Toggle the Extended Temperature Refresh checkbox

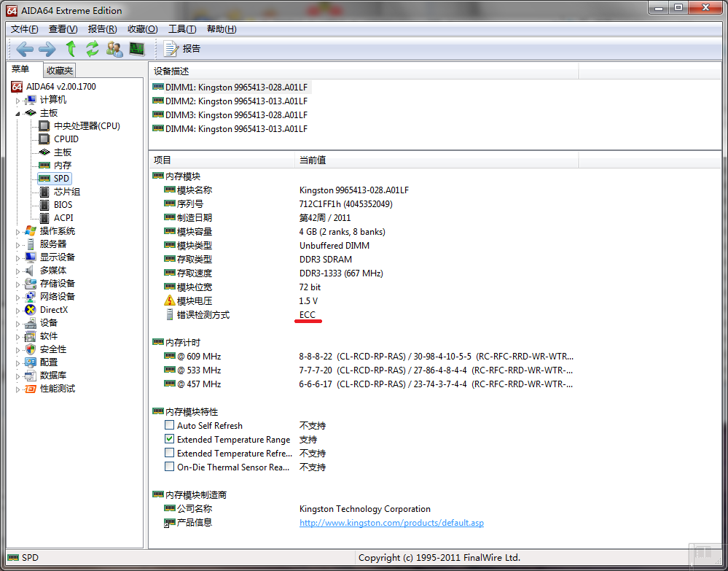(170, 453)
